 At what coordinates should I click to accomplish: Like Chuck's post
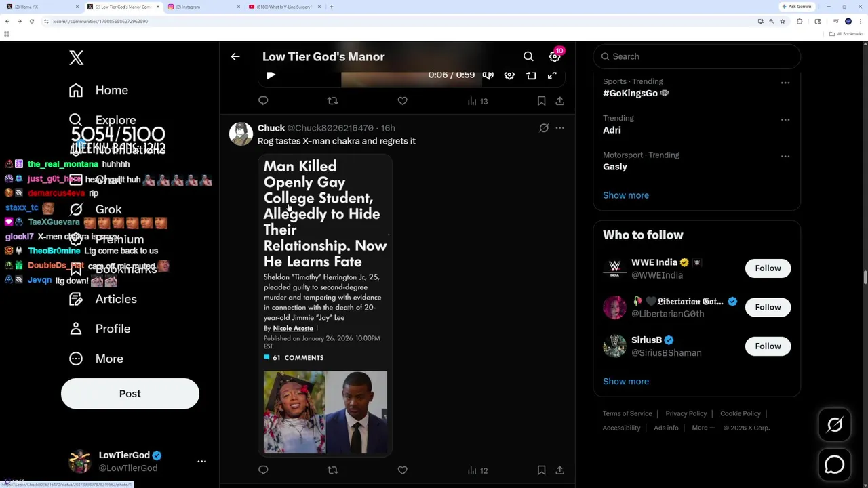click(x=402, y=470)
